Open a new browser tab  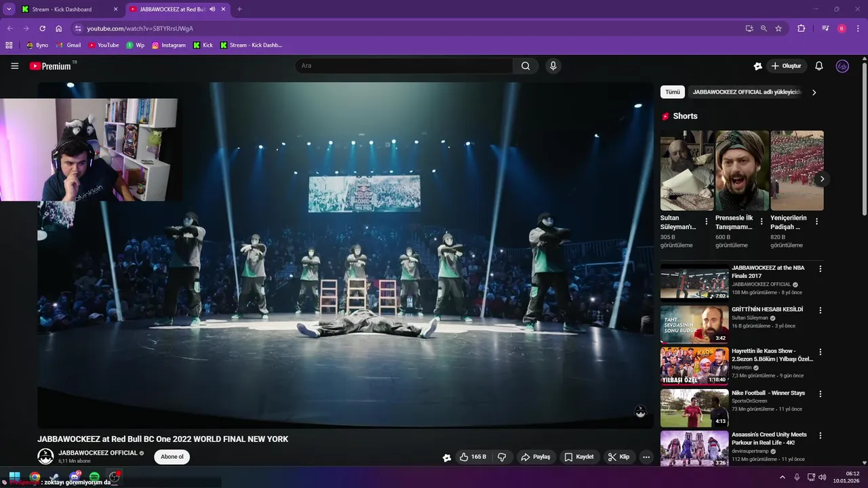click(239, 9)
